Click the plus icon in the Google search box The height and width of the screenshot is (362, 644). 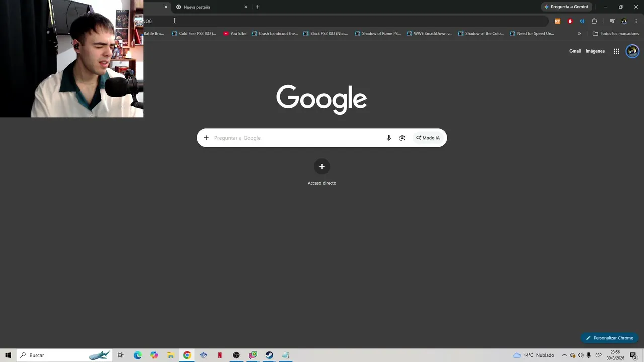206,138
